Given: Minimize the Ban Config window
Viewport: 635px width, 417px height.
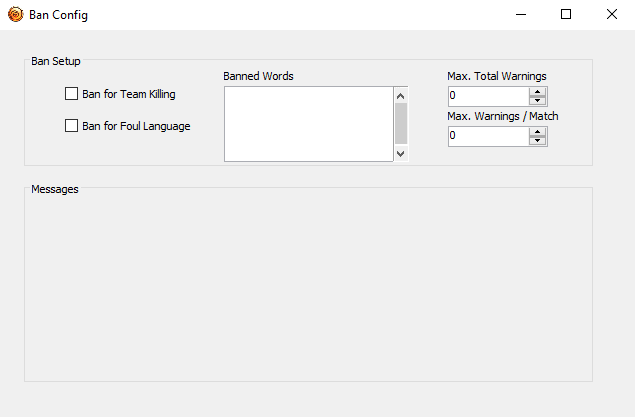Looking at the screenshot, I should (520, 15).
